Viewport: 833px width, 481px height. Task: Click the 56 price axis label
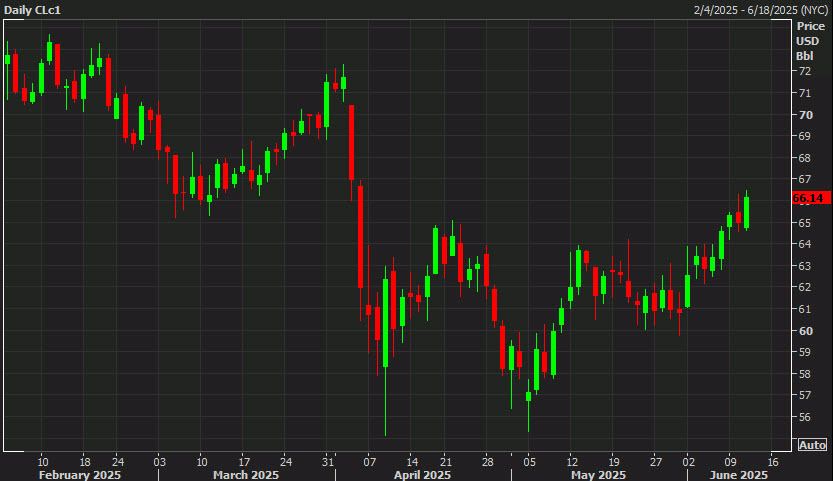805,417
